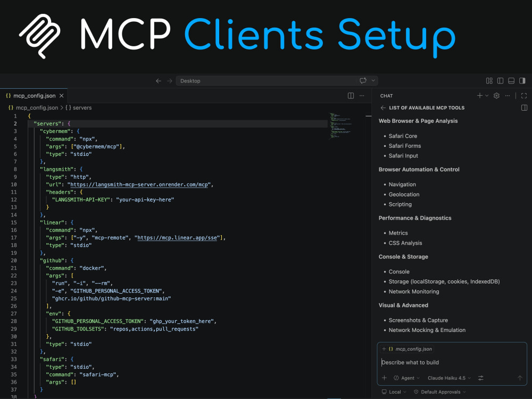The width and height of the screenshot is (532, 399).
Task: Click the Web Browser & Page Analysis heading
Action: [418, 121]
